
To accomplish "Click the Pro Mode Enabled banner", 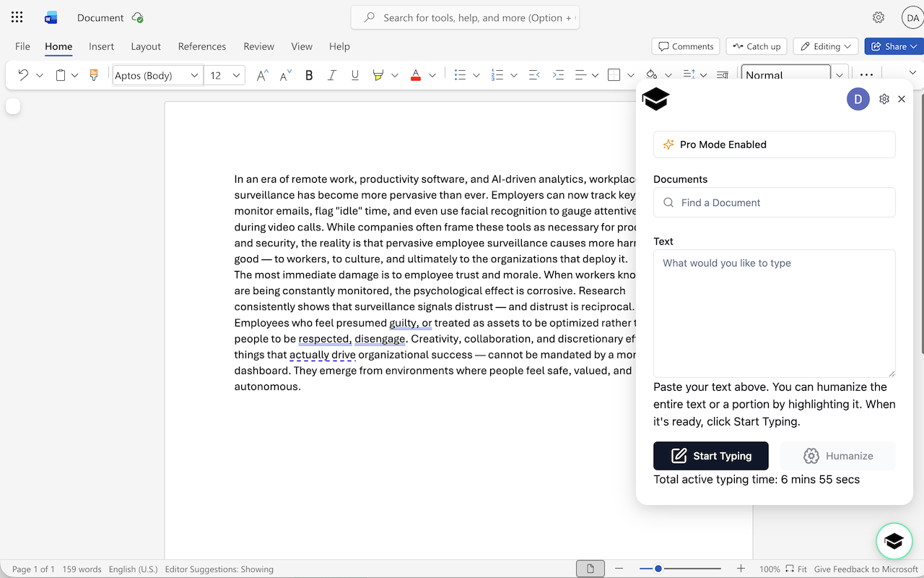I will 775,144.
